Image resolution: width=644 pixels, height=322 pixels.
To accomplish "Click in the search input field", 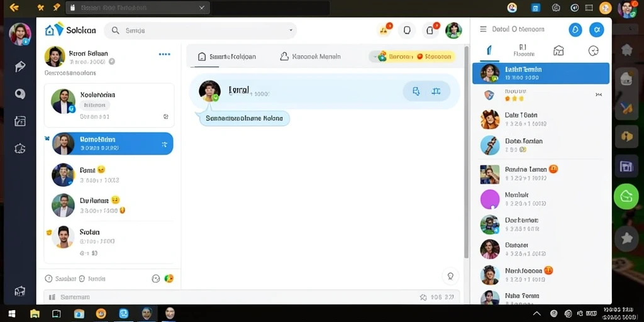I will pos(201,30).
